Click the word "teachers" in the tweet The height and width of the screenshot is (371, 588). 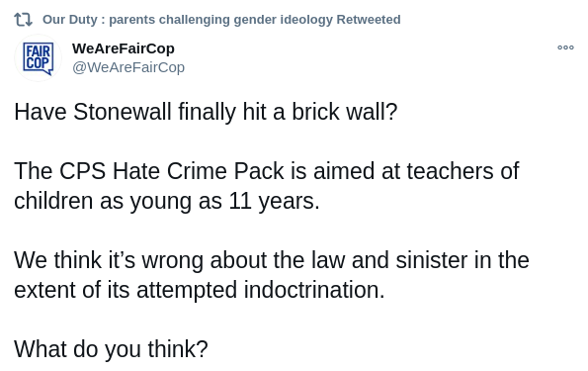[x=449, y=171]
